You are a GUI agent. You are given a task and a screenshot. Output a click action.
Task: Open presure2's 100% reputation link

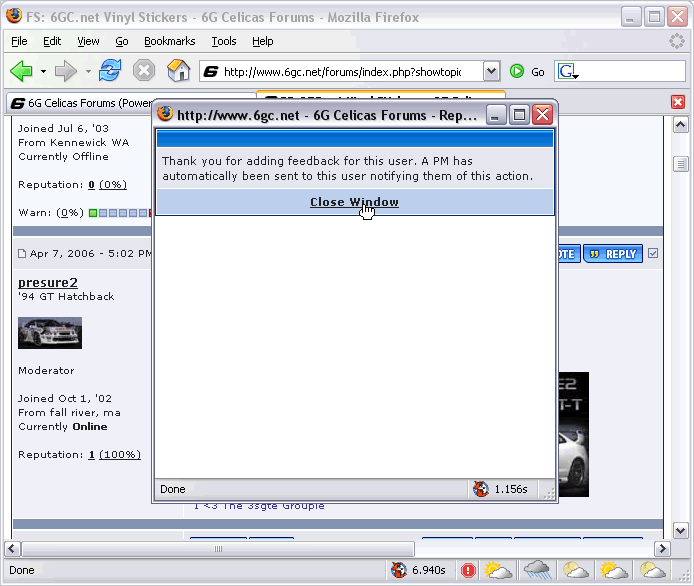point(120,455)
